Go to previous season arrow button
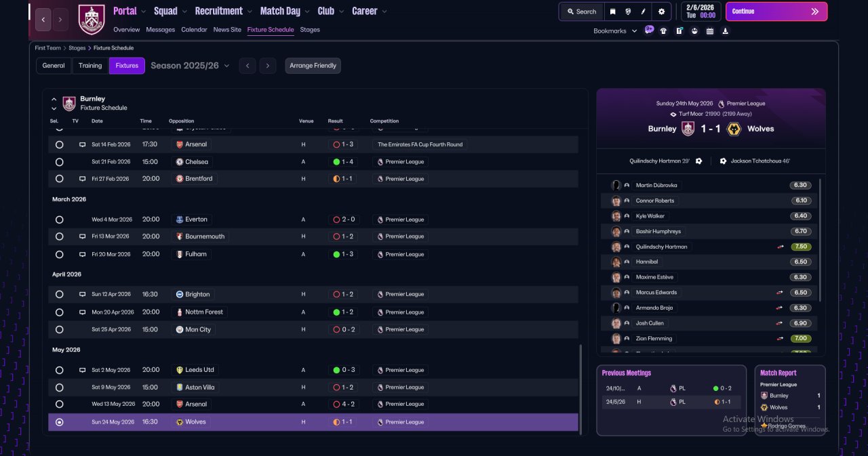 point(248,66)
